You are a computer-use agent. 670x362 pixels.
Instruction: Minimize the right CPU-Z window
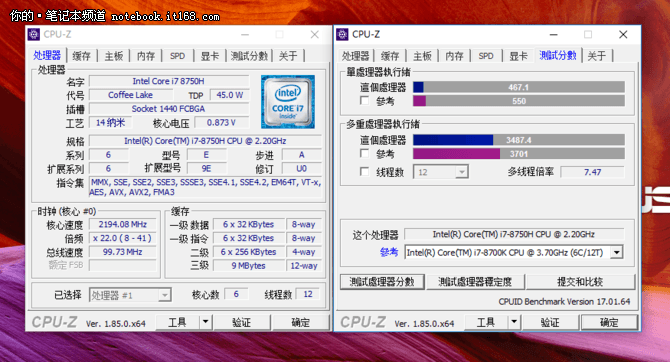pyautogui.click(x=553, y=35)
